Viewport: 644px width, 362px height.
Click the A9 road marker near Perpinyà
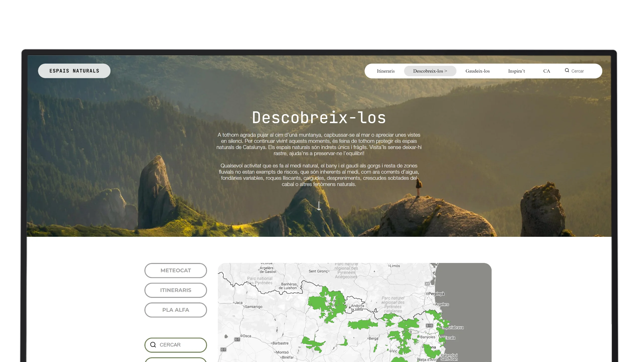(427, 284)
